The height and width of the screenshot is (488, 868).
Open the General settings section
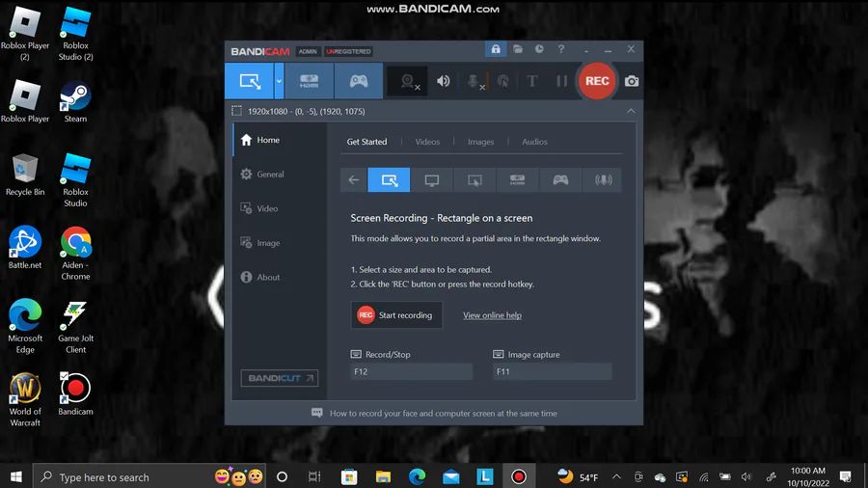pyautogui.click(x=280, y=175)
